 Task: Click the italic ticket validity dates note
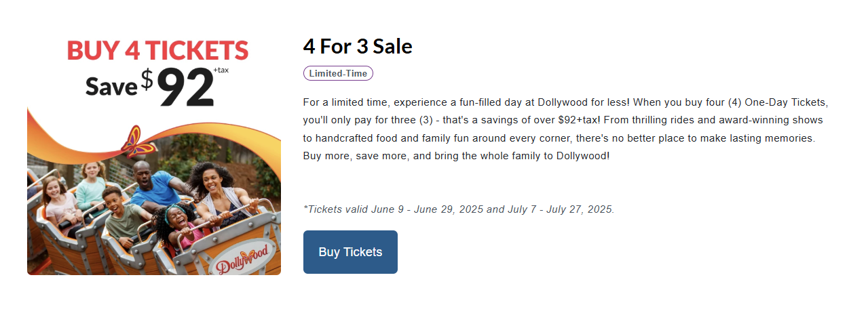[x=459, y=209]
